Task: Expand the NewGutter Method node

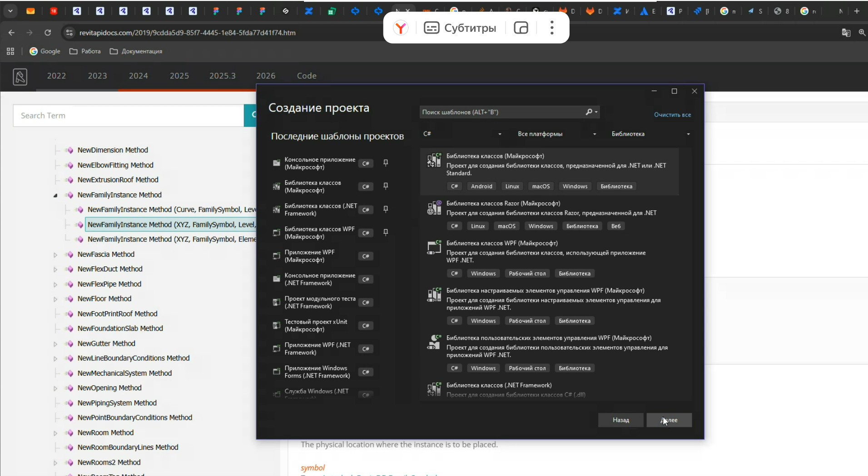Action: [x=55, y=344]
